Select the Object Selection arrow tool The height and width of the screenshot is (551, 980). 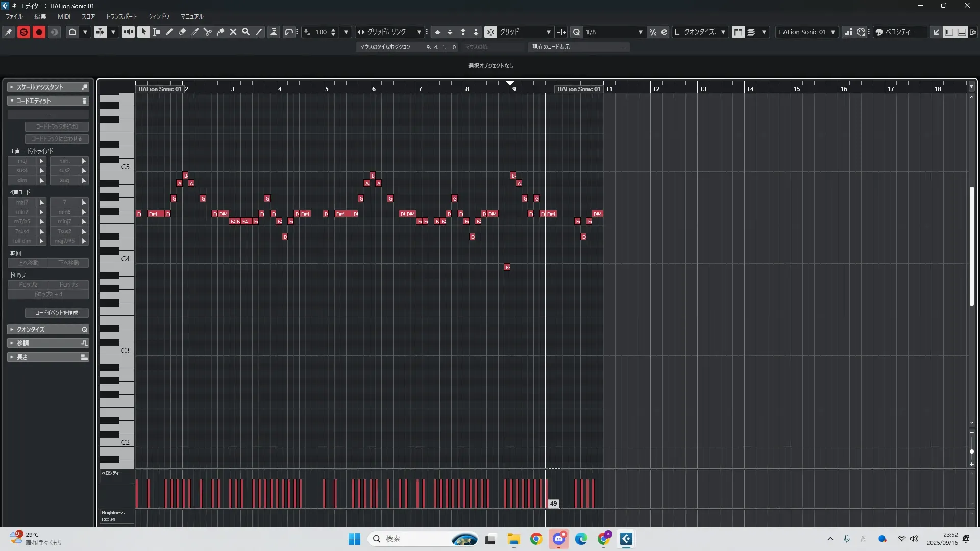[143, 32]
